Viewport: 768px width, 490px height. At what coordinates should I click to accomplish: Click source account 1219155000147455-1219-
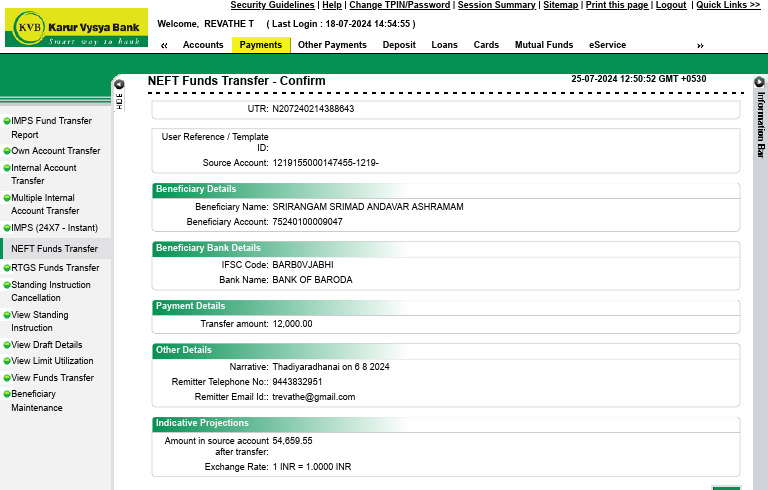(325, 163)
